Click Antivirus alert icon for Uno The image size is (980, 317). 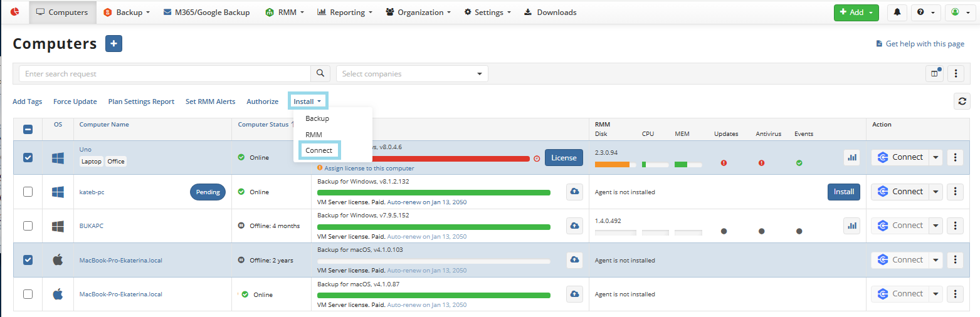761,163
